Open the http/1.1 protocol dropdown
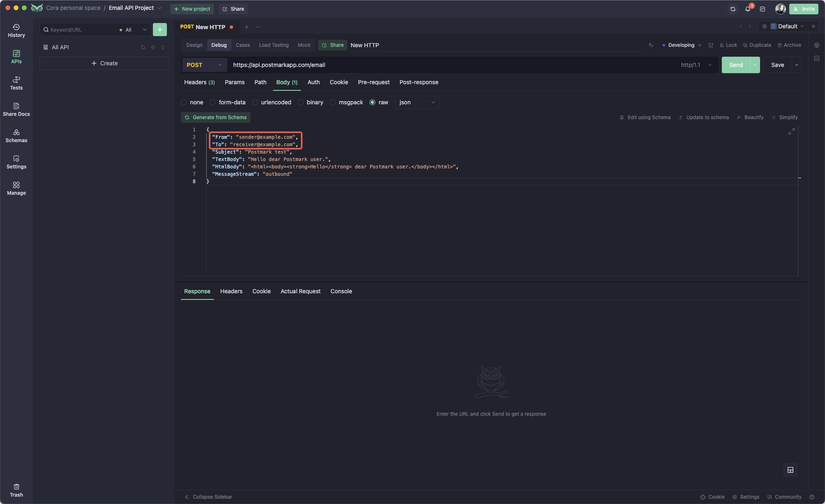 tap(696, 65)
